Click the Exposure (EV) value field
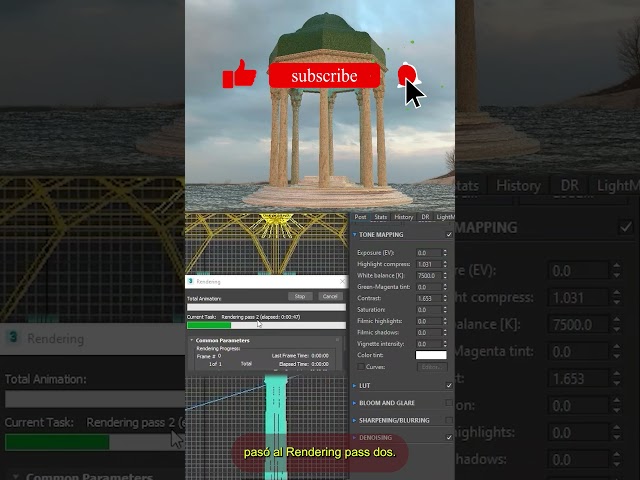Screen dimensions: 640x480 pyautogui.click(x=429, y=253)
